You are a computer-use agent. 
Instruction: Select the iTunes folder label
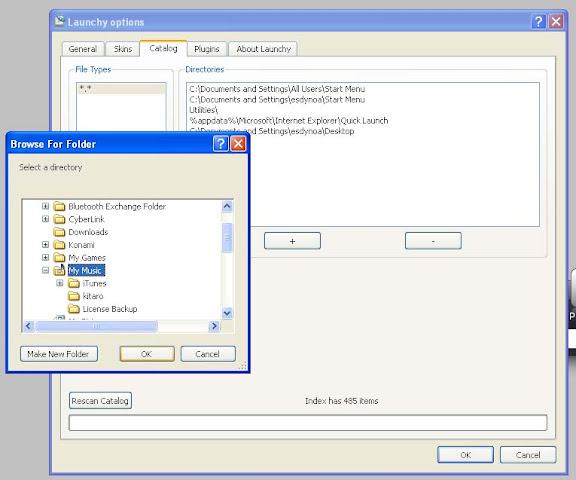[x=94, y=284]
